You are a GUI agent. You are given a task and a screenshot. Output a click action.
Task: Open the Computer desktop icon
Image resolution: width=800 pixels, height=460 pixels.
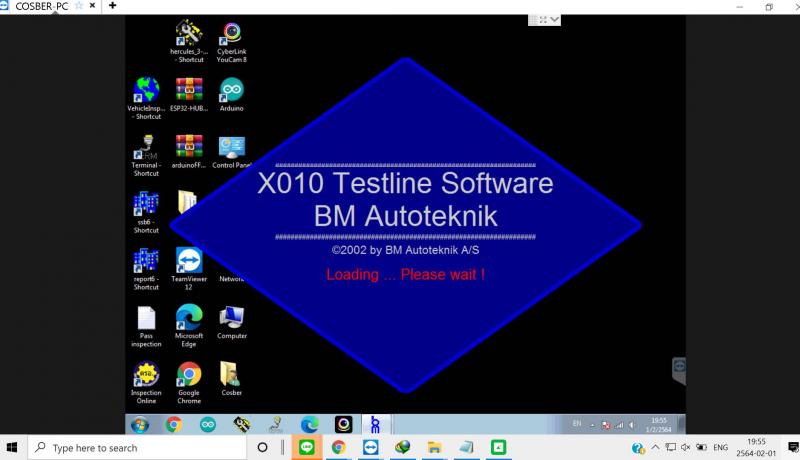pyautogui.click(x=232, y=322)
